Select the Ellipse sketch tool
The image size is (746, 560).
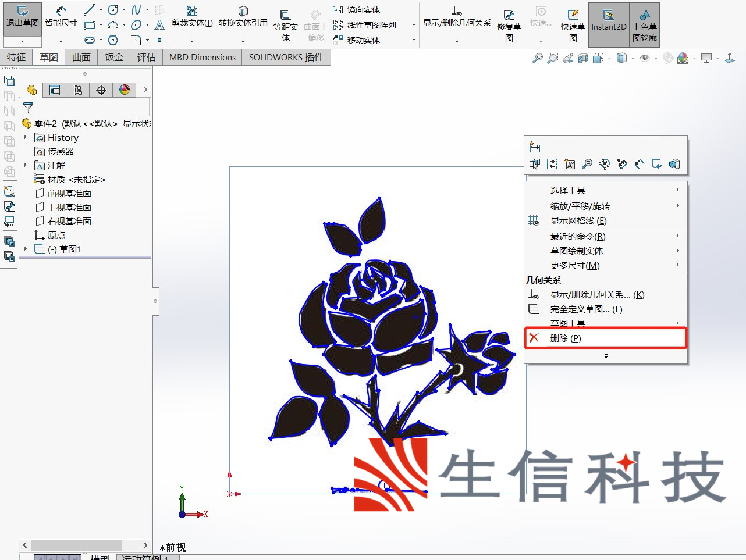(136, 25)
